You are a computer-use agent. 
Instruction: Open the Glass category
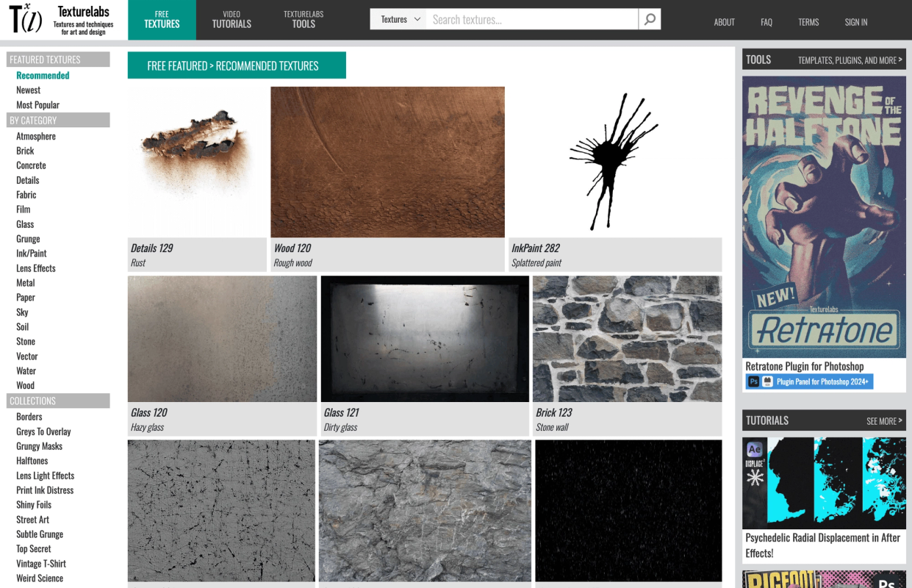[x=25, y=224]
